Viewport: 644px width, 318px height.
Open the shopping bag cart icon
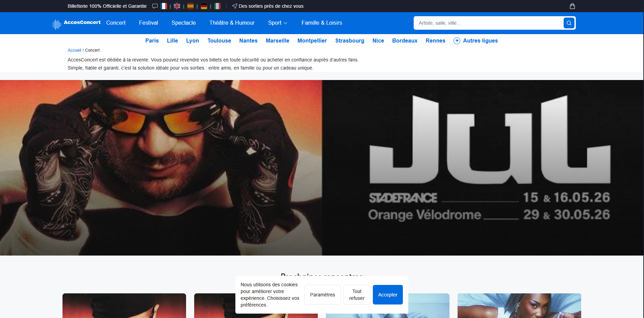[572, 6]
